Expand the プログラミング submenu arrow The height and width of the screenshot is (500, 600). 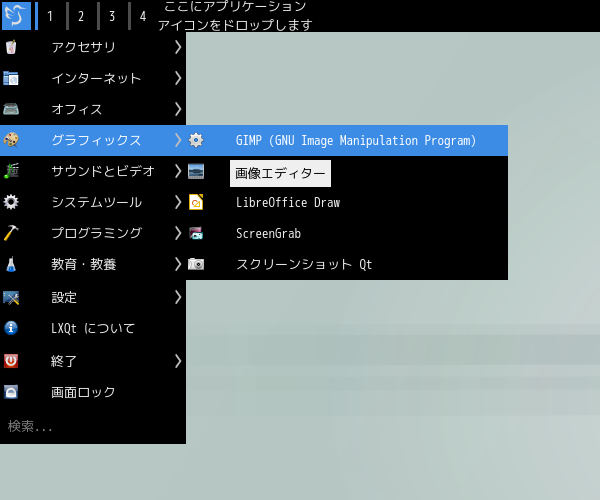(x=178, y=233)
